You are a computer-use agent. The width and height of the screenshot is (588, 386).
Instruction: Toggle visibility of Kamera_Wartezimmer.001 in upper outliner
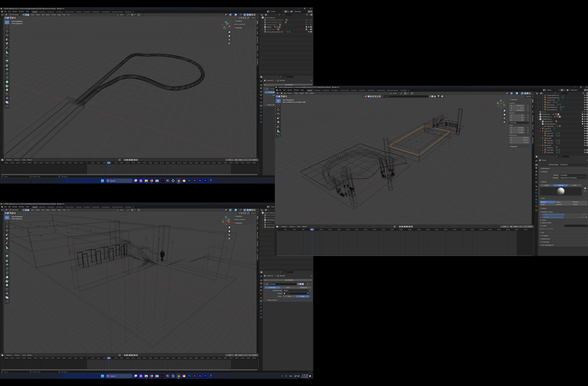pos(308,32)
